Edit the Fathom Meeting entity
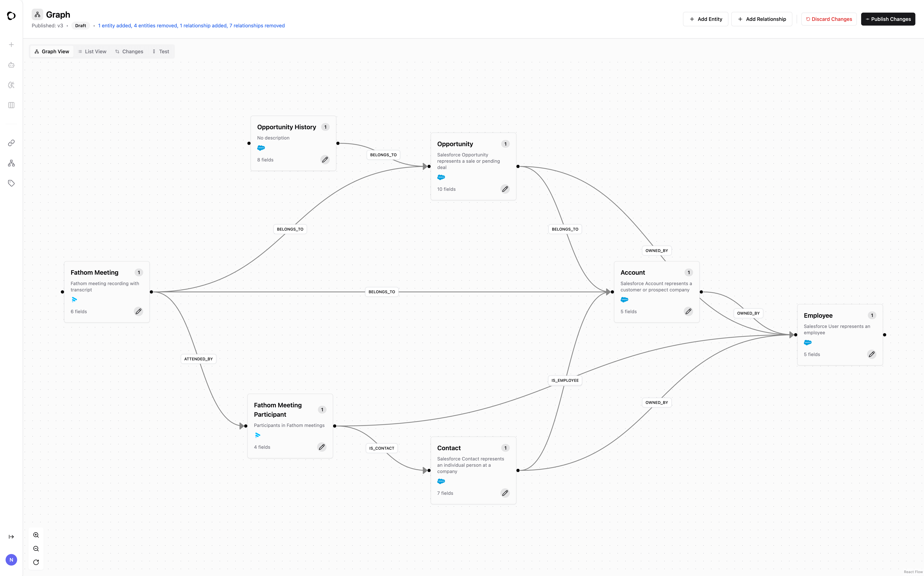Image resolution: width=924 pixels, height=576 pixels. coord(138,311)
